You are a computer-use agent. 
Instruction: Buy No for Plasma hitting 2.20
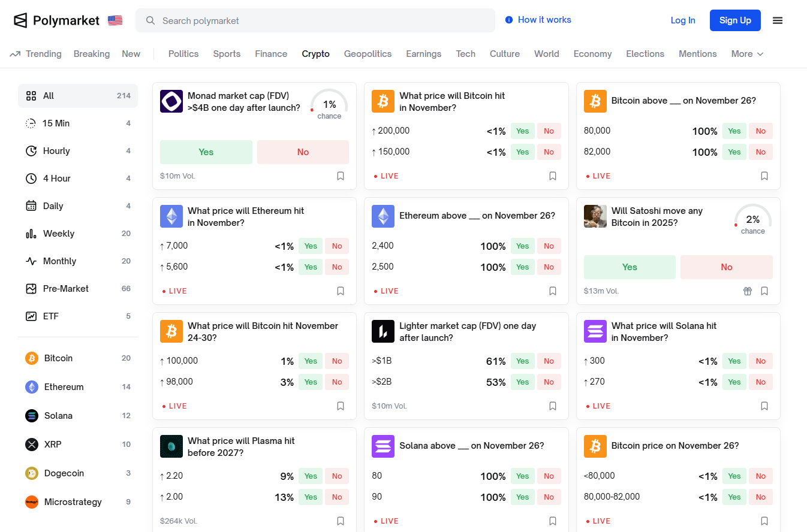tap(337, 476)
